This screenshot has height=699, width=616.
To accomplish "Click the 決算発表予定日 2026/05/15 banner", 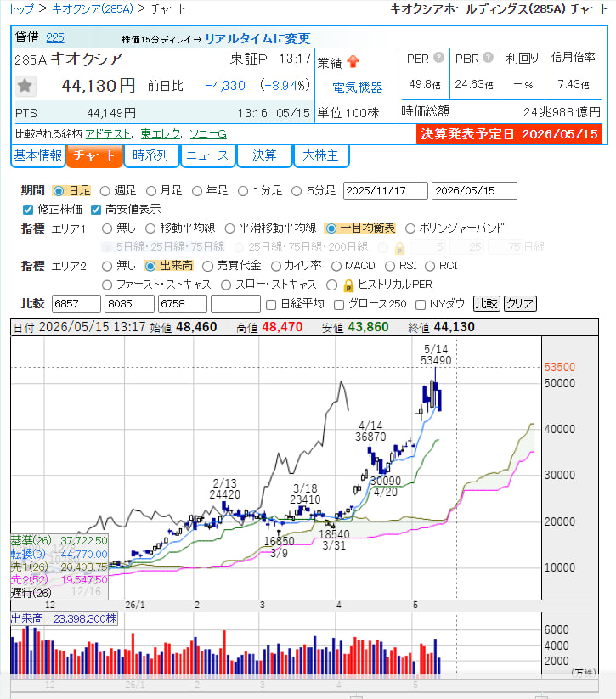I will pyautogui.click(x=510, y=134).
